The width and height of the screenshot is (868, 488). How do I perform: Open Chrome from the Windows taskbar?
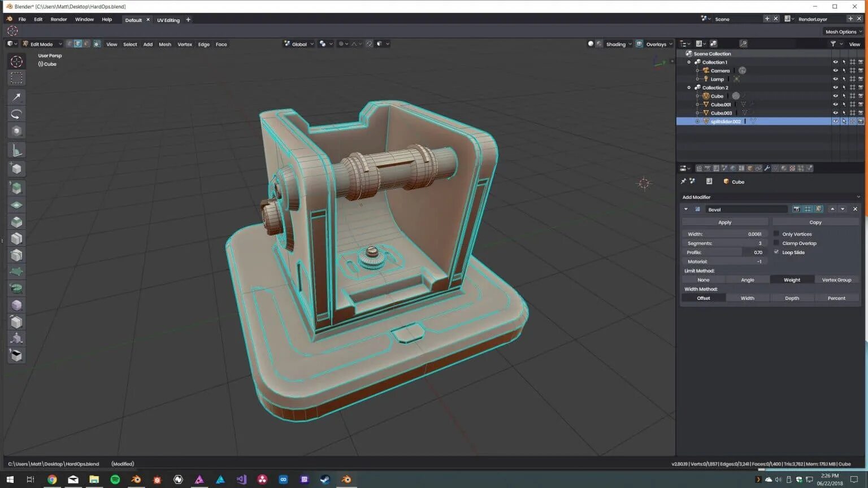[x=52, y=480]
